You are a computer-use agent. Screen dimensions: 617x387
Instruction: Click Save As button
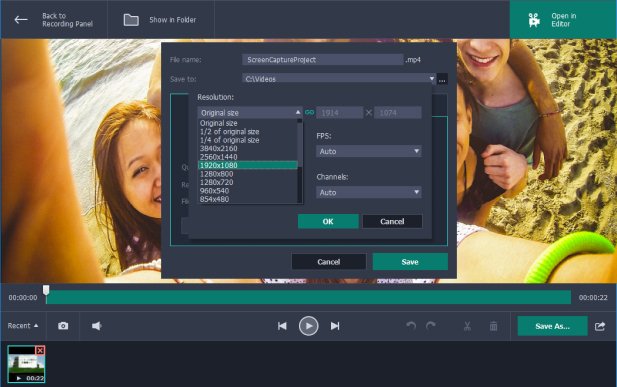(552, 326)
